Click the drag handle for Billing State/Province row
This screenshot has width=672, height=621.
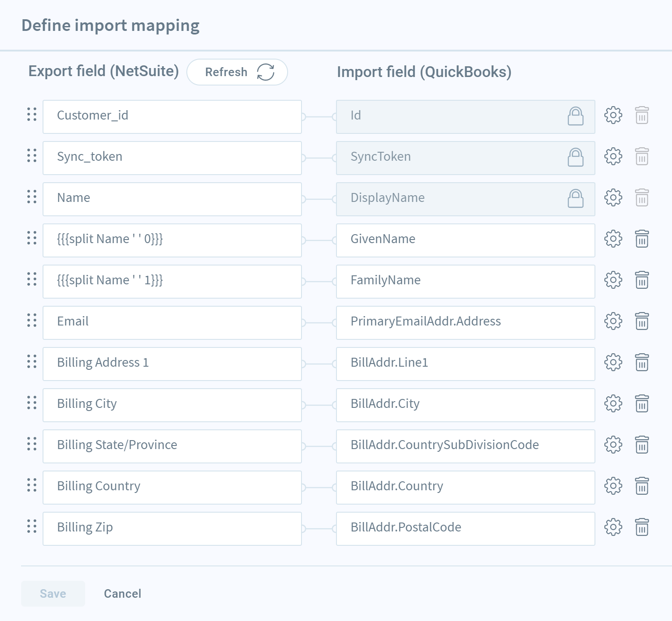[x=32, y=444]
